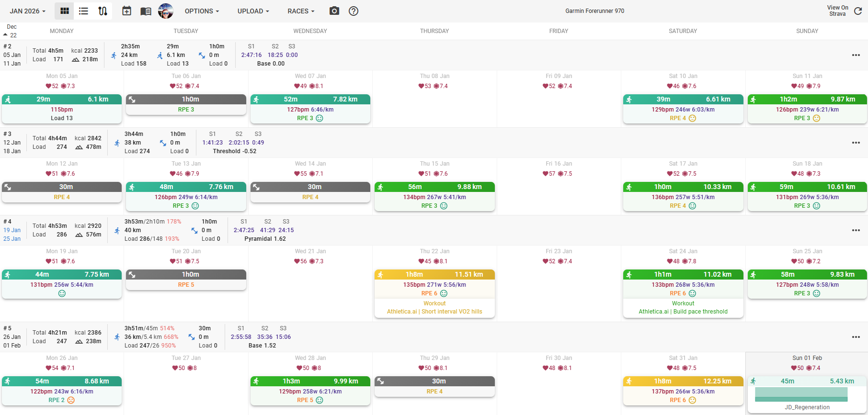Screen dimensions: 868x415
Task: Open the athlete profile avatar
Action: pyautogui.click(x=166, y=11)
